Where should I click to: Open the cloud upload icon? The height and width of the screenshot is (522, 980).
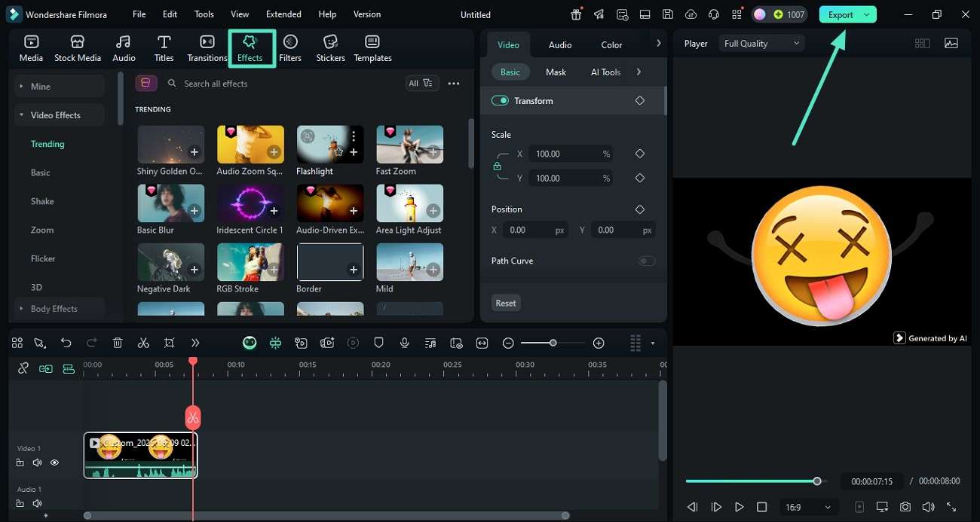click(691, 14)
